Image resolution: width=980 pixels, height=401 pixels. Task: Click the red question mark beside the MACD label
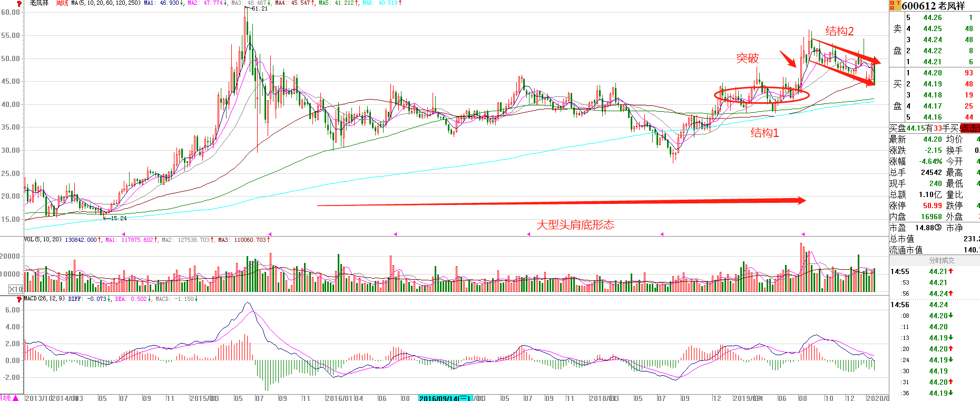(x=19, y=299)
